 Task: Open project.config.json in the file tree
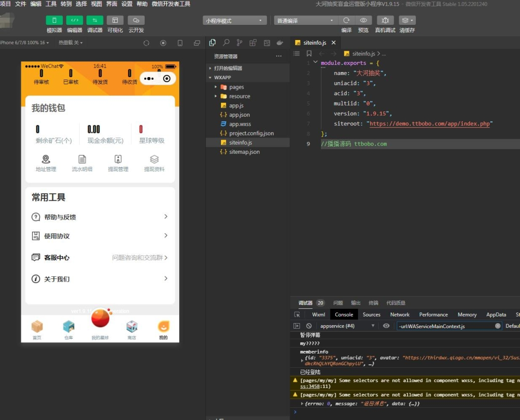click(248, 133)
